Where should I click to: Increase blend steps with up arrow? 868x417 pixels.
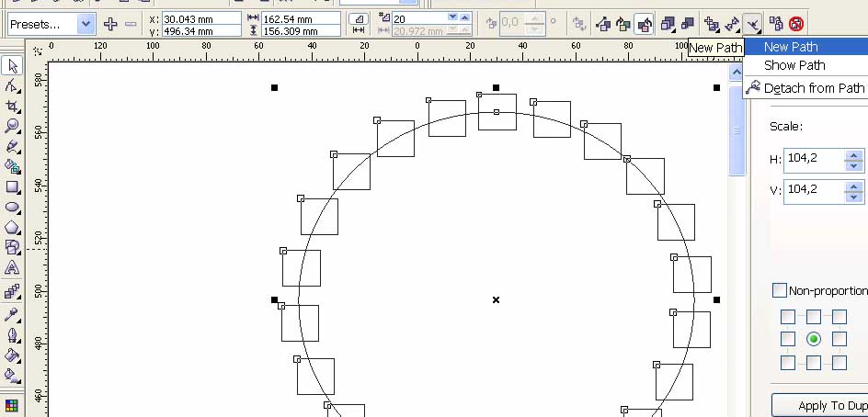pos(465,17)
